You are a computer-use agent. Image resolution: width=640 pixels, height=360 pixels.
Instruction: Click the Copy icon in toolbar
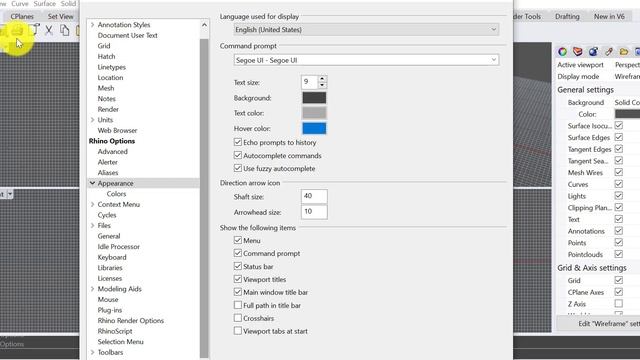(64, 30)
